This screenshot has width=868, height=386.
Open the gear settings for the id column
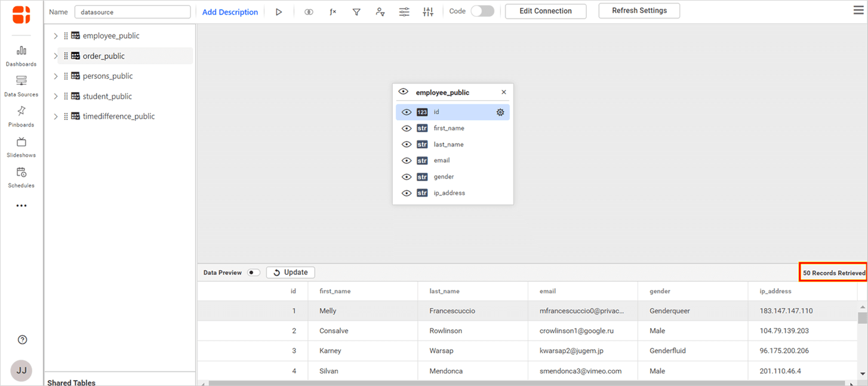click(500, 112)
